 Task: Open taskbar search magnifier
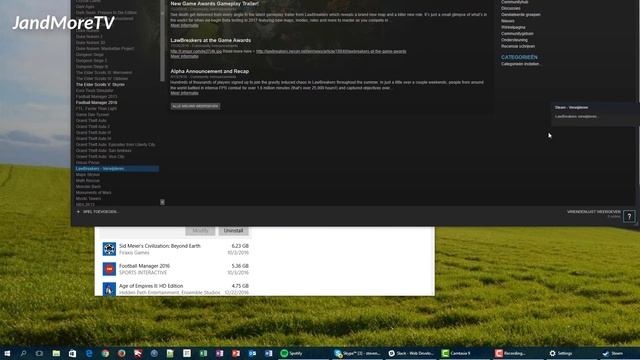pos(23,353)
